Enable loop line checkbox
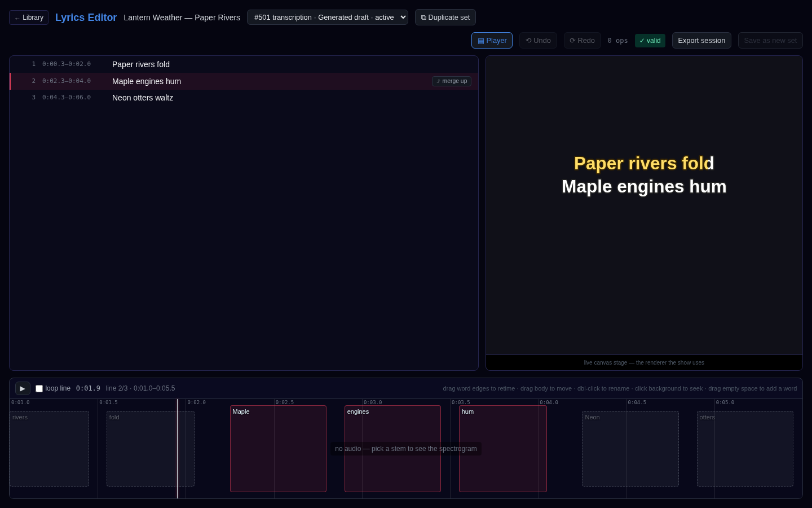This screenshot has width=812, height=508. click(39, 388)
